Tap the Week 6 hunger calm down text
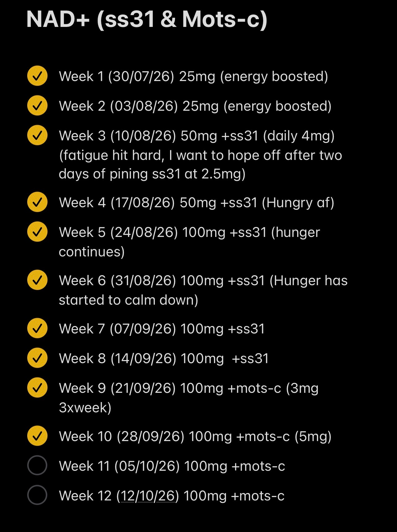This screenshot has height=532, width=397. click(203, 290)
